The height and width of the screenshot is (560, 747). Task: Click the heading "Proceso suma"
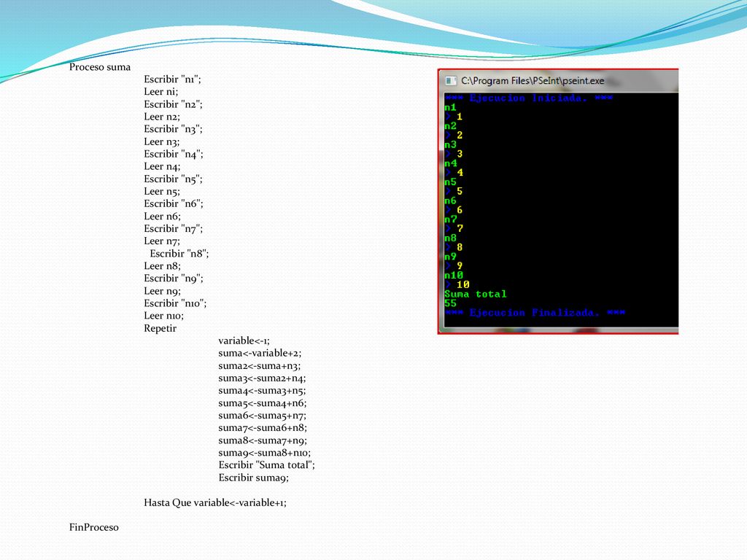(99, 67)
